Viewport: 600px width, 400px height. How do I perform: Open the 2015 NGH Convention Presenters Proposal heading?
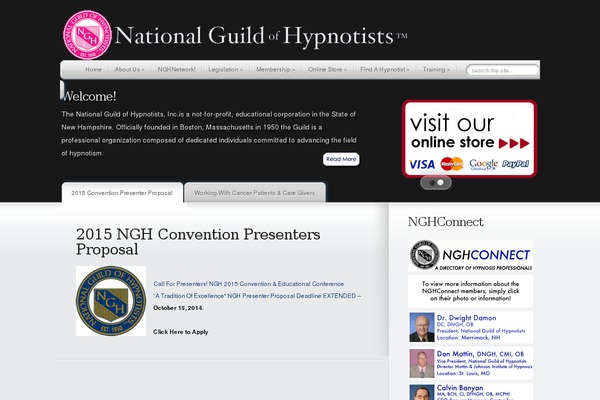point(198,242)
